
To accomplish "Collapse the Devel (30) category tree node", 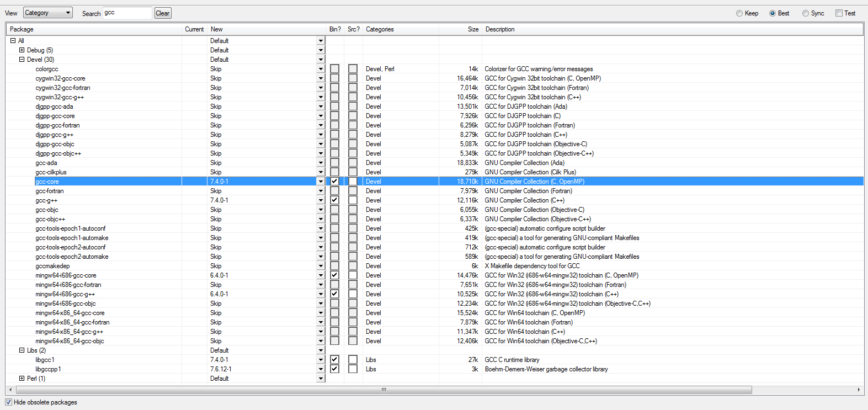I will 22,60.
